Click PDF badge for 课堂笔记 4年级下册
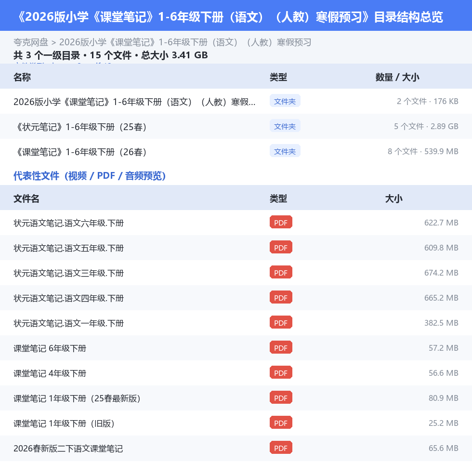 [281, 372]
